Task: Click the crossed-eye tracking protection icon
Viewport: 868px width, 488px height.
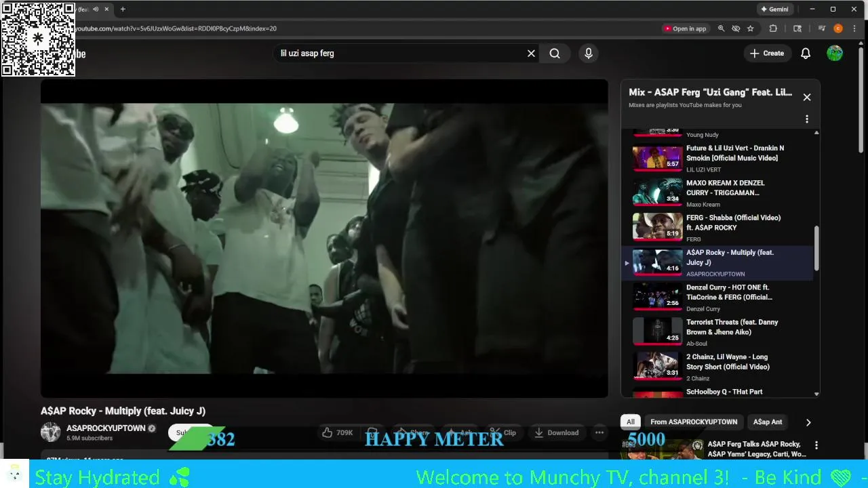Action: 736,28
